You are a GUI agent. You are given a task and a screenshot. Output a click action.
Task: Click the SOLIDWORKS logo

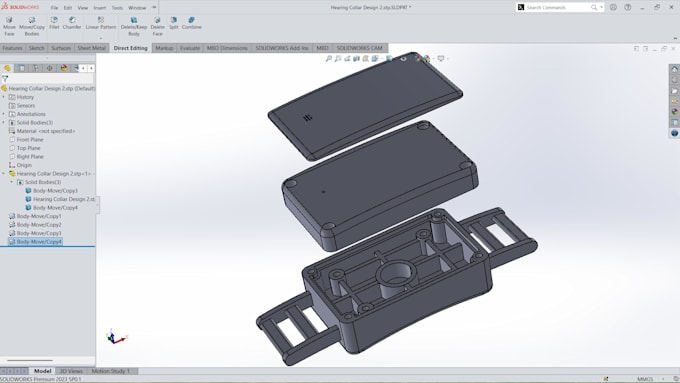20,7
